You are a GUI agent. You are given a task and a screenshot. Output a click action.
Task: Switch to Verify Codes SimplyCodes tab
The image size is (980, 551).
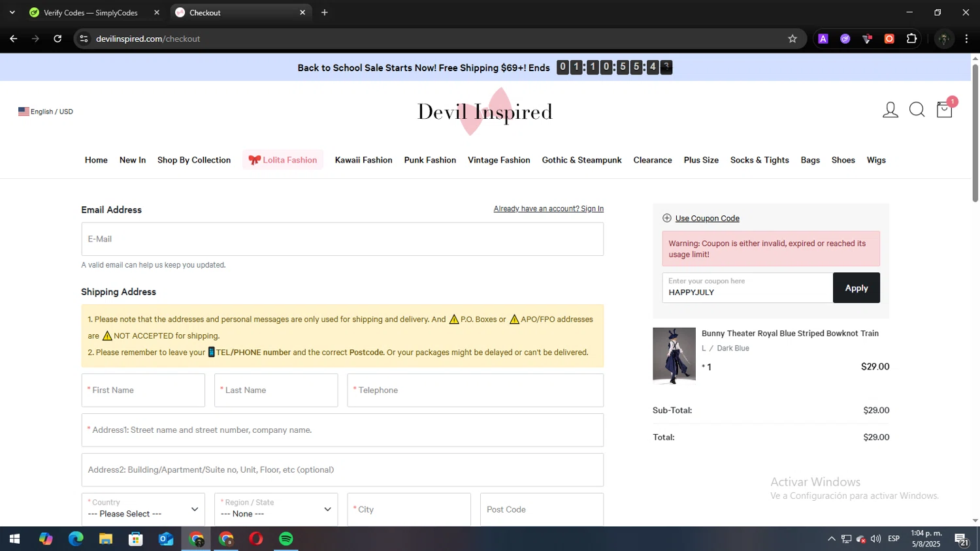[x=95, y=12]
